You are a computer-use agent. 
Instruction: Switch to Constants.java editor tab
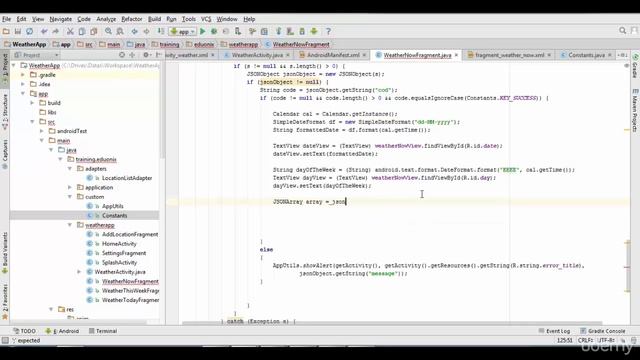(587, 55)
